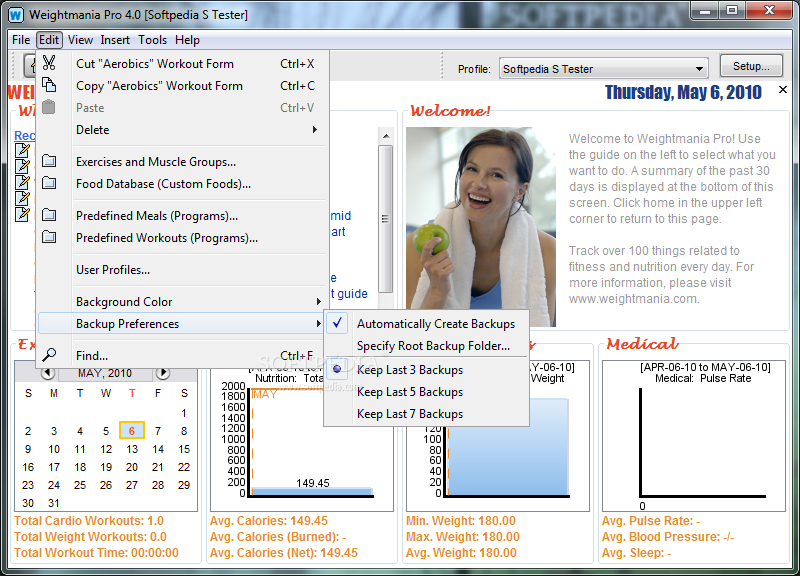Click the weight chart blue bar area
800x576 pixels.
[x=508, y=446]
